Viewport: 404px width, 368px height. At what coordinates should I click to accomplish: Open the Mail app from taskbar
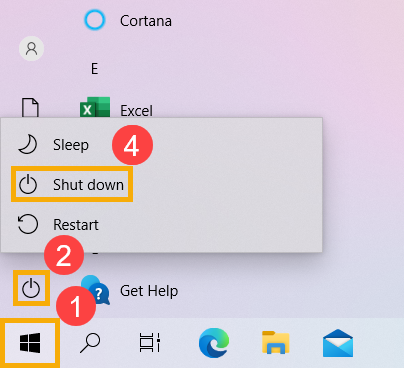click(338, 343)
